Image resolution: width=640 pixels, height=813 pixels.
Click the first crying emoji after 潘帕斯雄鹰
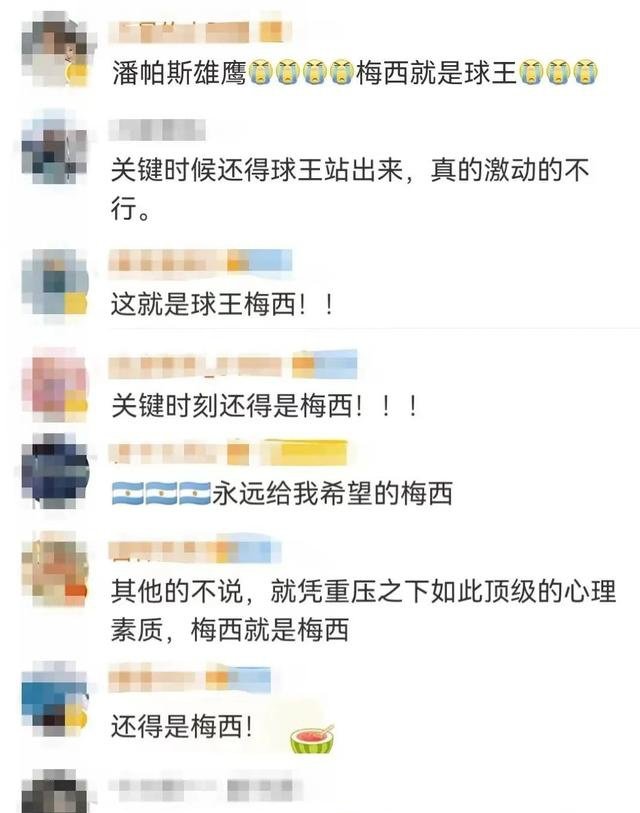261,73
